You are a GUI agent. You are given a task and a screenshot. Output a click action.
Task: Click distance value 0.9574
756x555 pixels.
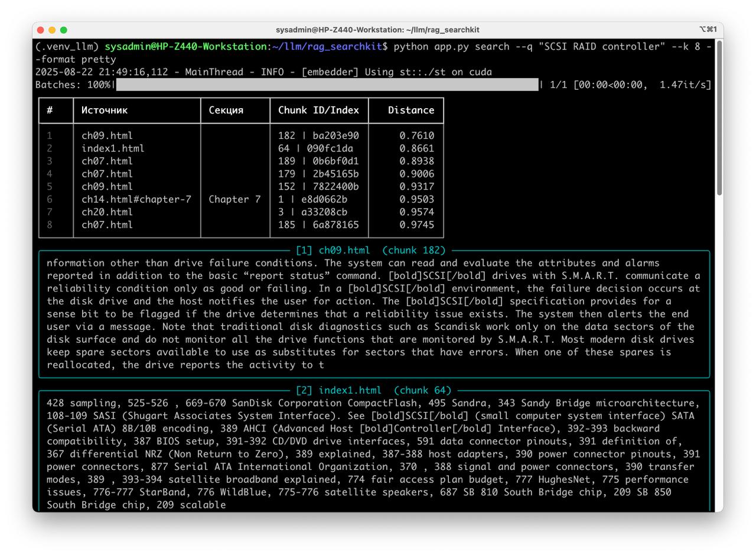coord(417,212)
